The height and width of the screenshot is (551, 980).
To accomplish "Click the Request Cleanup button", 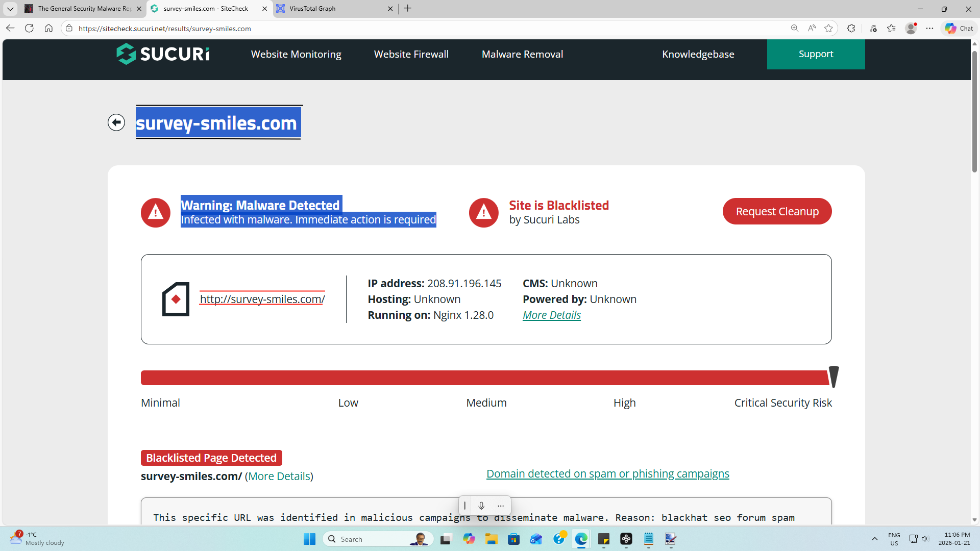I will (x=777, y=211).
